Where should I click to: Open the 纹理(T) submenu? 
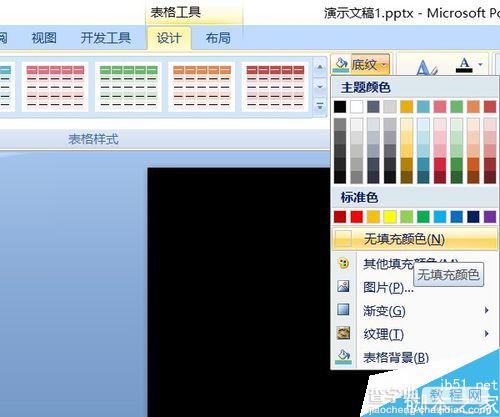click(415, 334)
